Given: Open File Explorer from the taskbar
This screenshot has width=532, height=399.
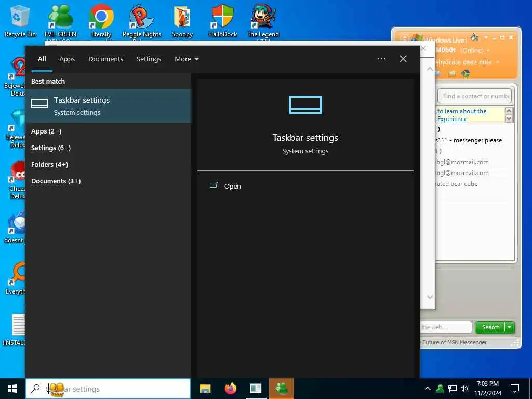Looking at the screenshot, I should click(x=205, y=389).
